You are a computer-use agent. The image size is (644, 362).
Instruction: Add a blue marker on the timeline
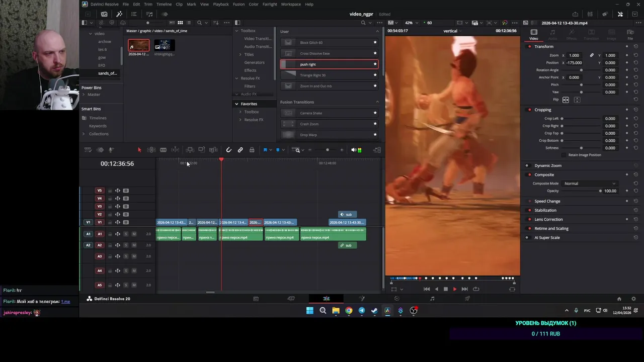(x=278, y=150)
